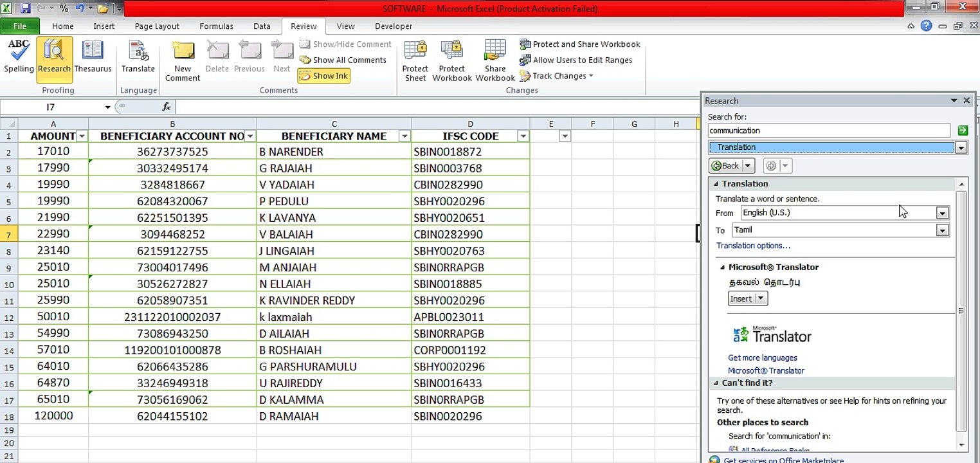The height and width of the screenshot is (463, 980).
Task: Select the cell containing K LAVANYA
Action: (x=334, y=218)
